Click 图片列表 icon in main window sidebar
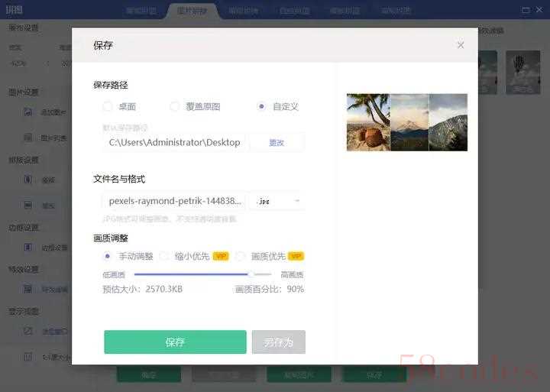 coord(28,138)
